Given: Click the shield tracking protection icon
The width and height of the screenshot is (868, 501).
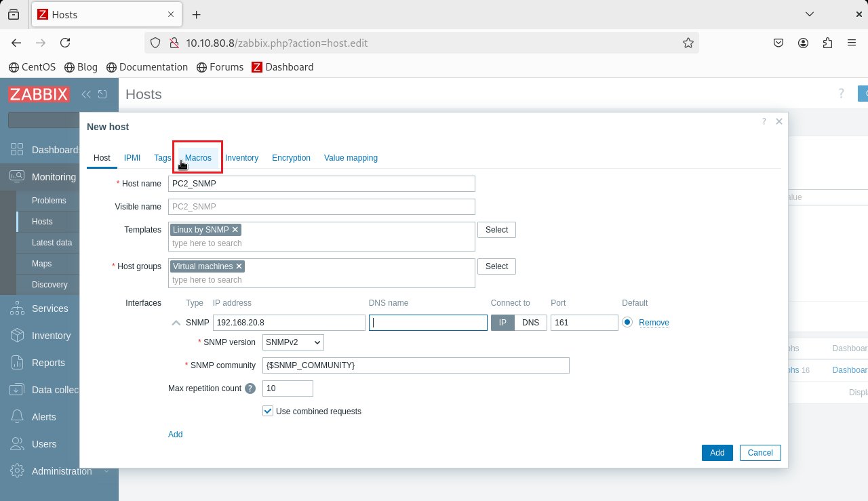Looking at the screenshot, I should tap(155, 43).
